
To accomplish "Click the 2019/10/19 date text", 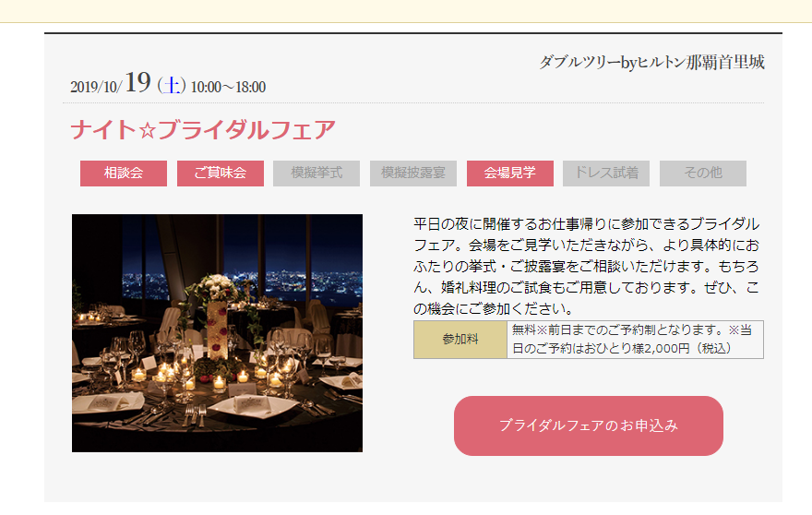I will 111,83.
